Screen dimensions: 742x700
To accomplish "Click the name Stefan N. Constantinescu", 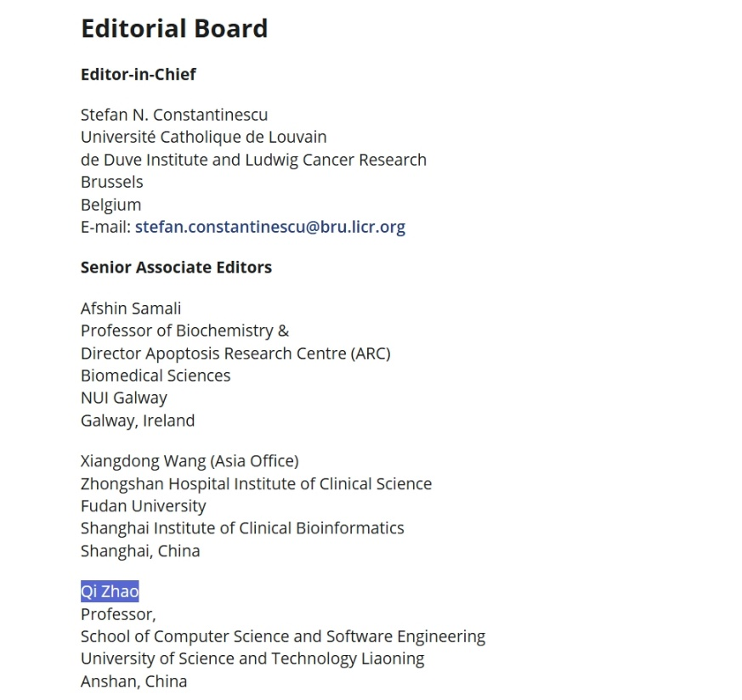I will tap(174, 115).
